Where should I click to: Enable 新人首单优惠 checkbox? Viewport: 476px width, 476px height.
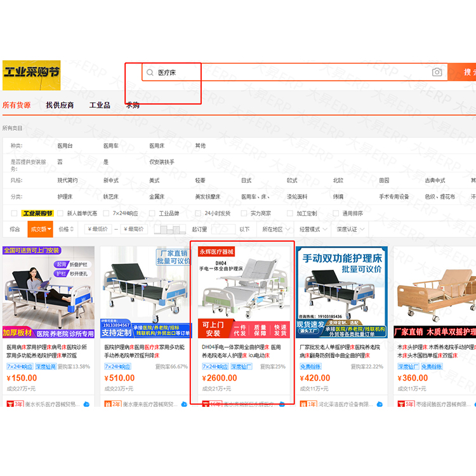60,213
